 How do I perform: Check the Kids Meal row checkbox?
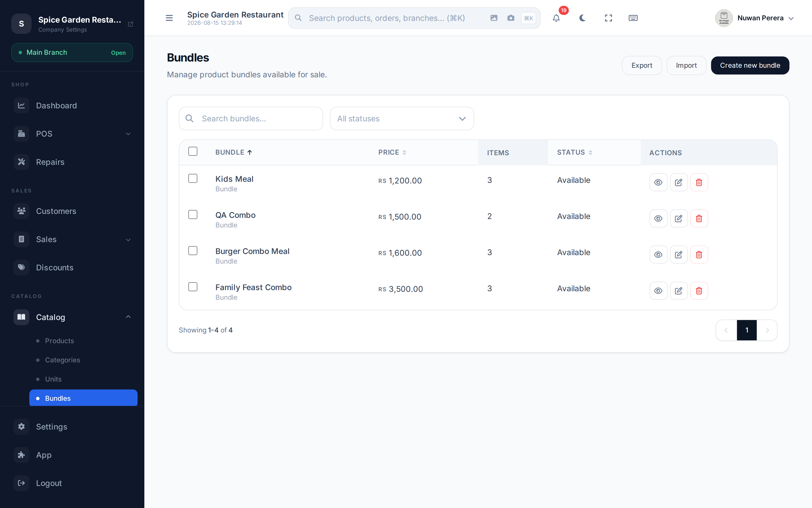(x=193, y=178)
